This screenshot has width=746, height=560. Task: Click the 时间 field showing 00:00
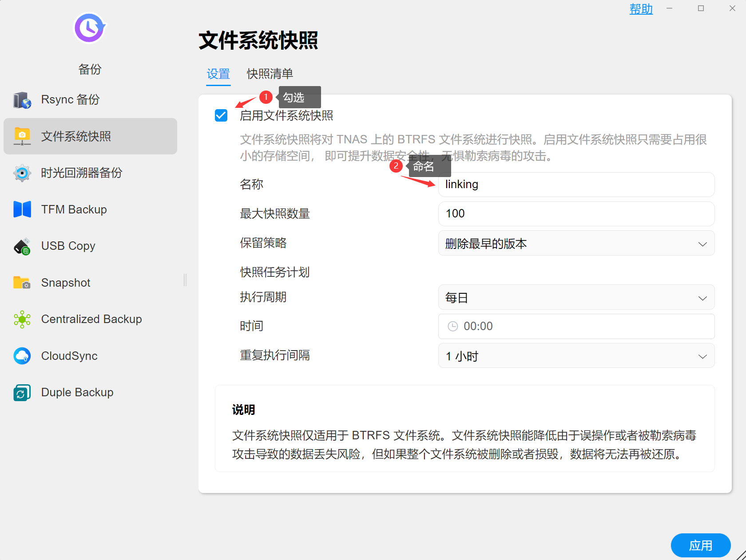[x=576, y=327]
